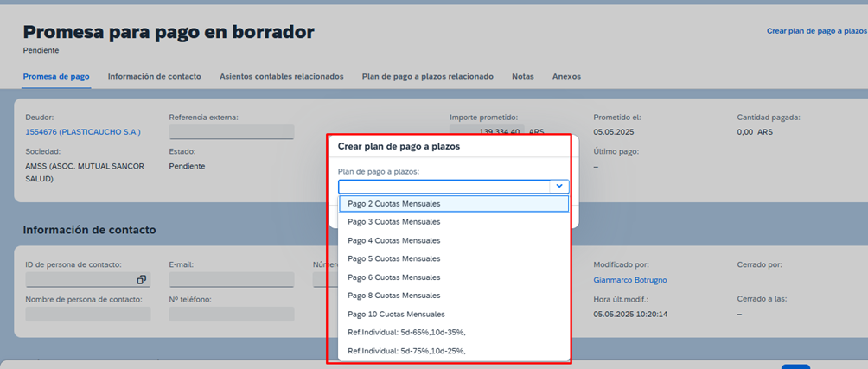The height and width of the screenshot is (369, 868).
Task: Switch to Promesa de pago tab
Action: coord(56,76)
